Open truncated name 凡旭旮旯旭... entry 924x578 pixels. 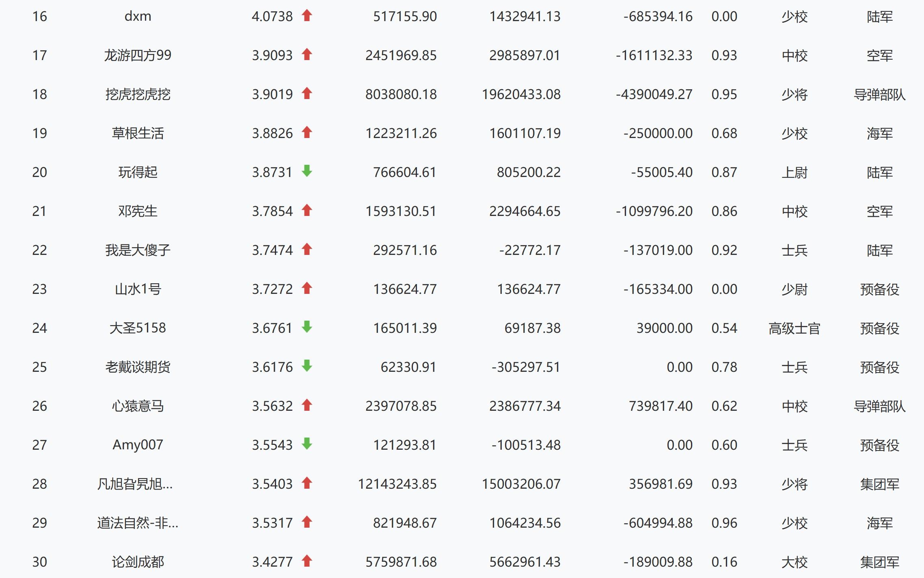[x=135, y=484]
